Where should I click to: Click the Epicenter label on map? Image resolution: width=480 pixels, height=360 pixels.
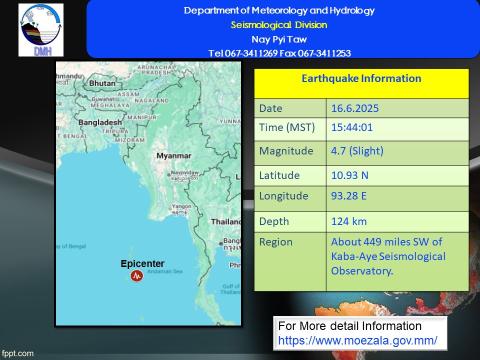point(142,264)
